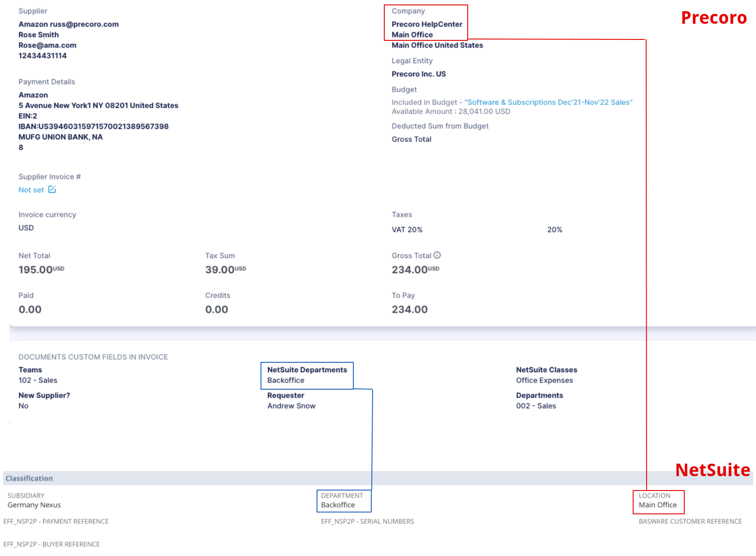
Task: Click the Rose Smith contact name
Action: [x=39, y=35]
